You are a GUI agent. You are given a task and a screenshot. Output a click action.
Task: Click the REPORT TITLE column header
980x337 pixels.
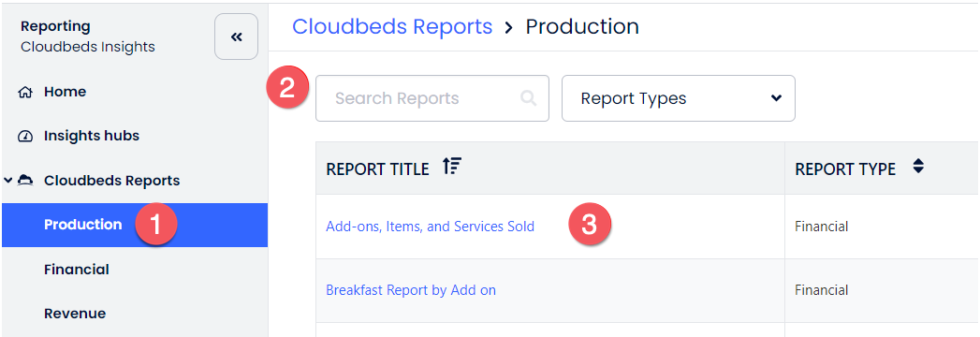point(377,168)
